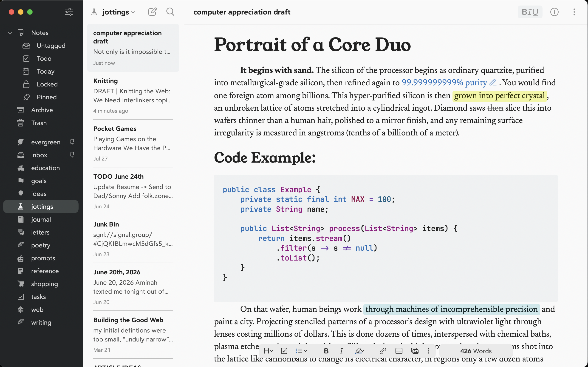Open the list style dropdown

tap(301, 351)
